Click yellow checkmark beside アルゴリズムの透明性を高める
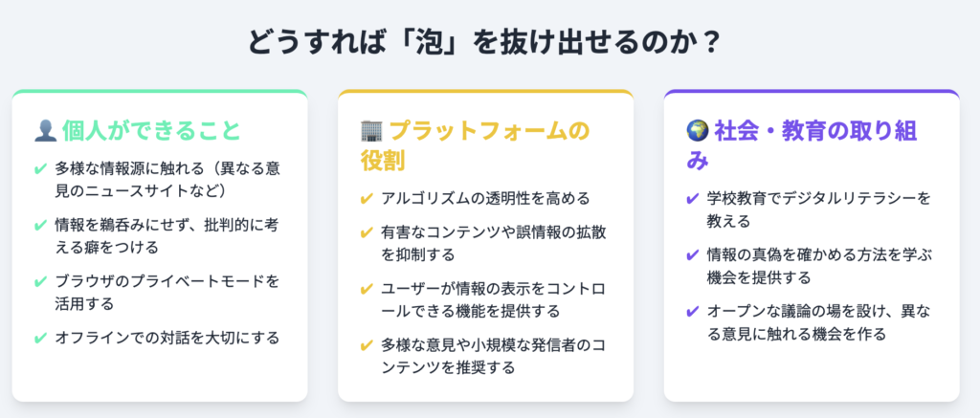 pos(367,199)
